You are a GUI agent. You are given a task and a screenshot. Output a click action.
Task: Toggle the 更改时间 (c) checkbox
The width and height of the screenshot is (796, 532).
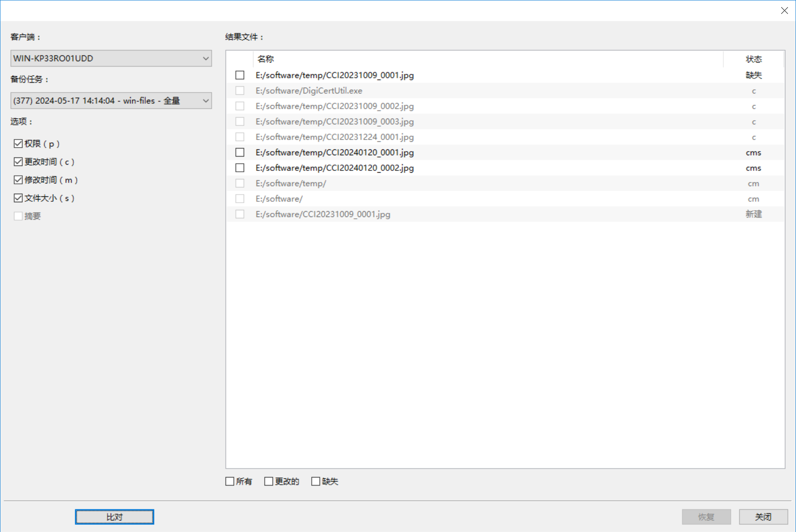click(x=18, y=162)
